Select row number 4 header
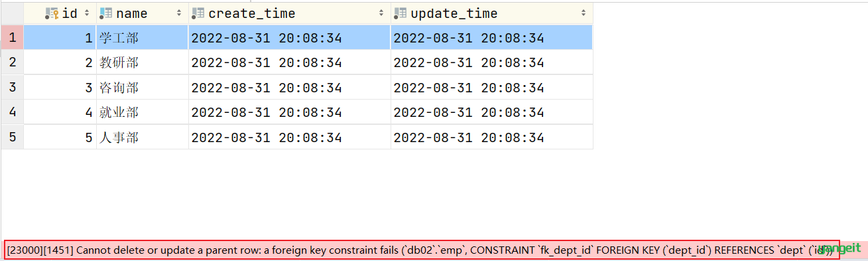This screenshot has width=868, height=261. click(13, 112)
